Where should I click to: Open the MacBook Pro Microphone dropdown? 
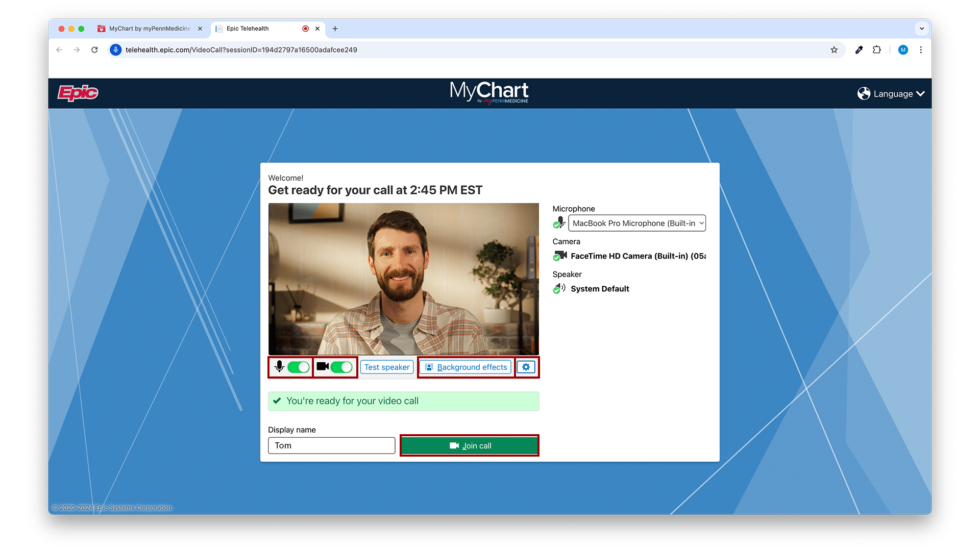[636, 223]
